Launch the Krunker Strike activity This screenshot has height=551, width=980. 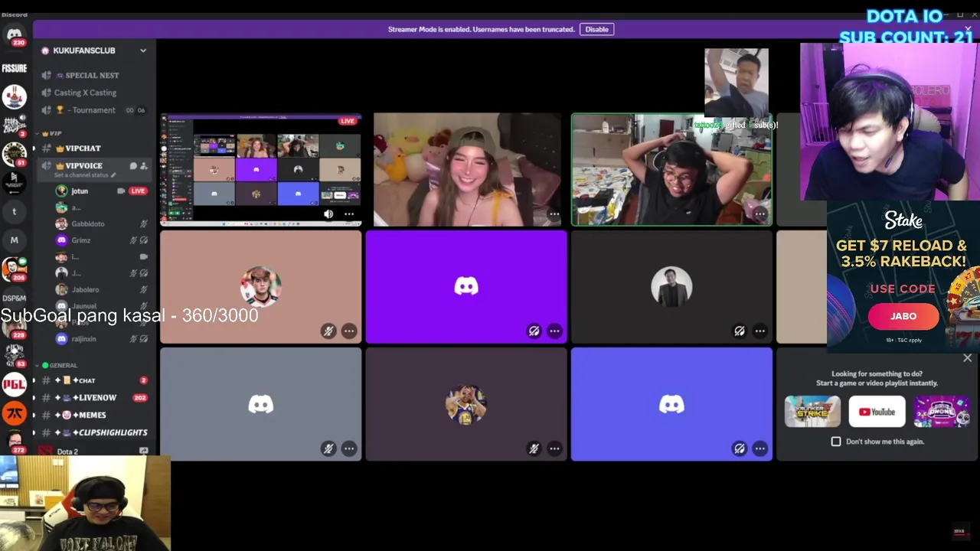[x=812, y=412]
